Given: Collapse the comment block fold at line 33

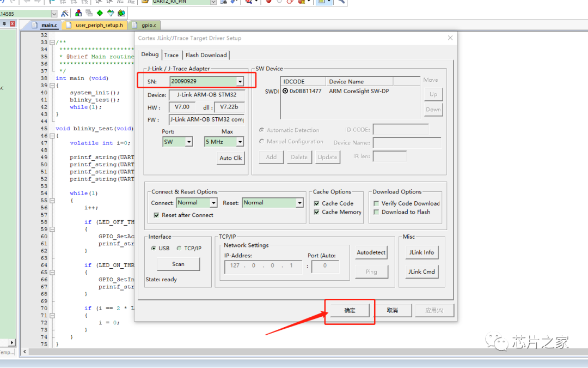Looking at the screenshot, I should point(52,43).
